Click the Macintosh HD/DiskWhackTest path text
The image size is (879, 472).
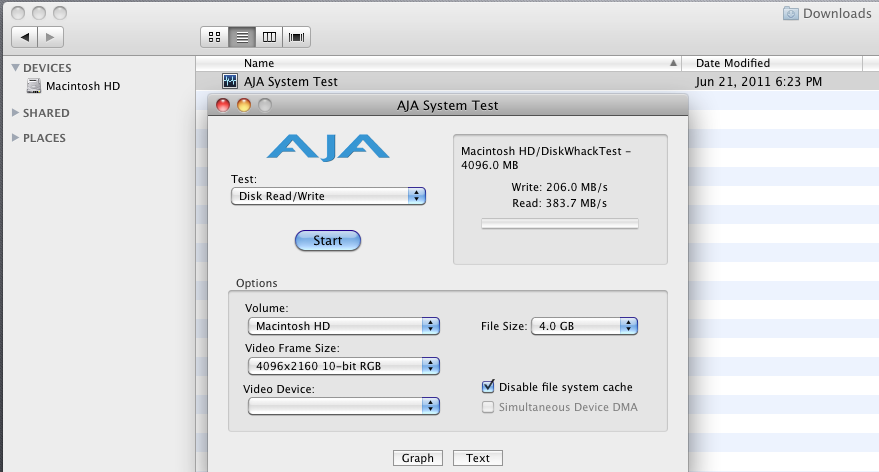tap(546, 158)
